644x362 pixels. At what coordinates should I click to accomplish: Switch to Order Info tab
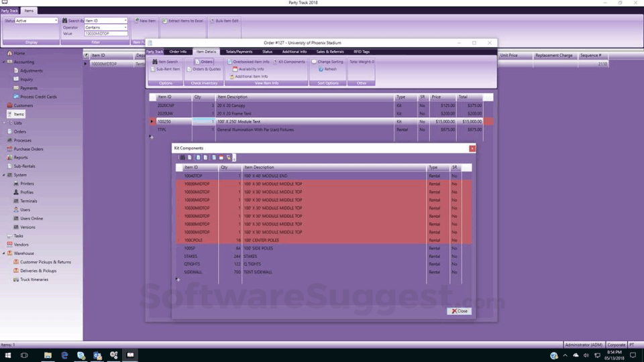pos(178,52)
